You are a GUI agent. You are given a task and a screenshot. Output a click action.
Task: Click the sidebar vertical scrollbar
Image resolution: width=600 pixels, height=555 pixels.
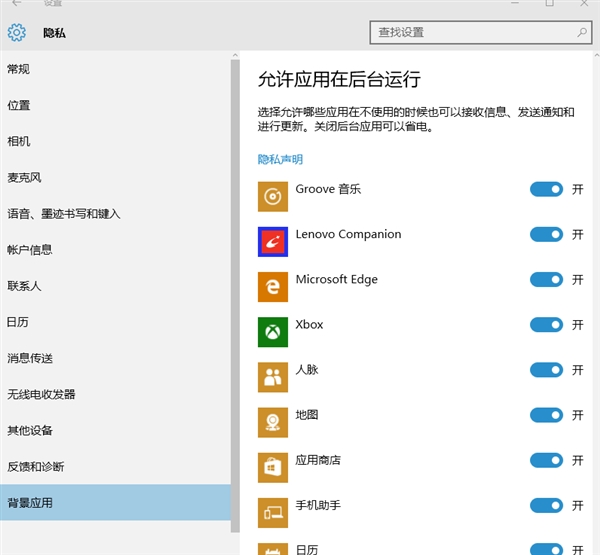(x=235, y=300)
